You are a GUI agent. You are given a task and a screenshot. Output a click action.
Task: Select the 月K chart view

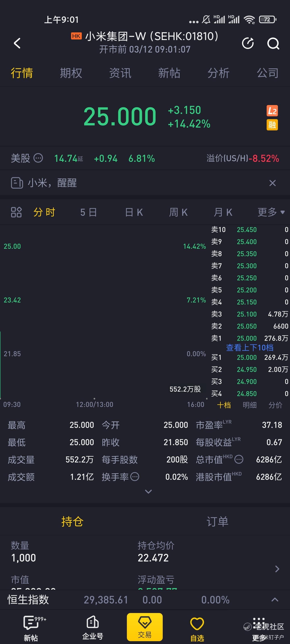coord(223,212)
